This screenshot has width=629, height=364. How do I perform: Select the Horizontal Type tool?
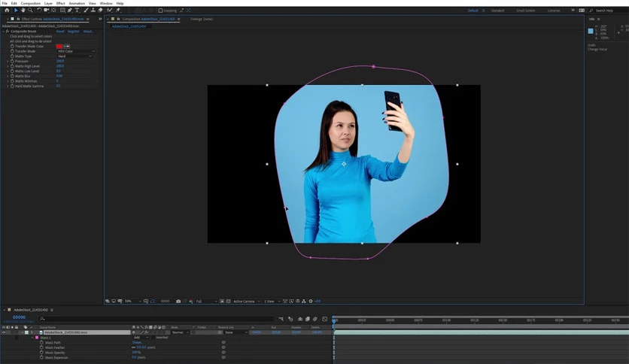pyautogui.click(x=77, y=10)
